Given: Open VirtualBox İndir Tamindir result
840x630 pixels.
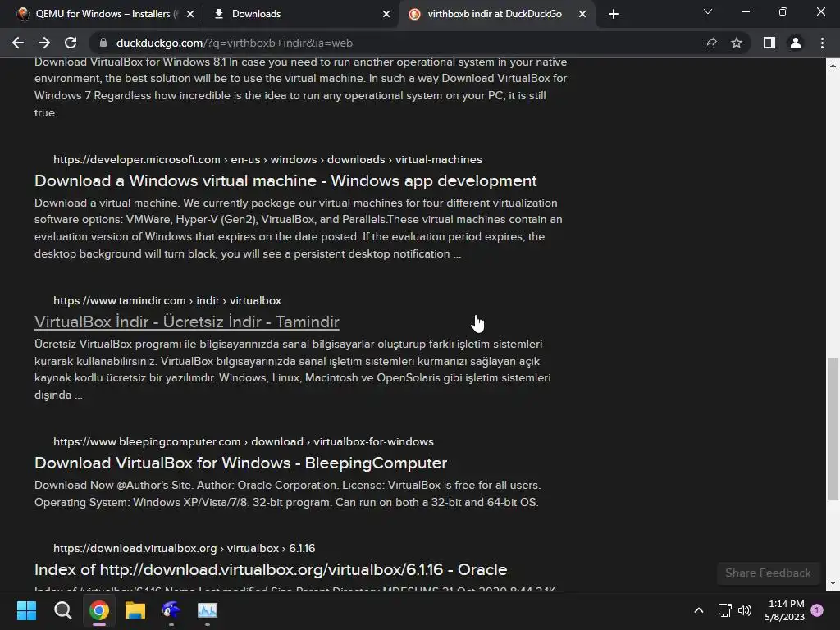Looking at the screenshot, I should coord(187,322).
